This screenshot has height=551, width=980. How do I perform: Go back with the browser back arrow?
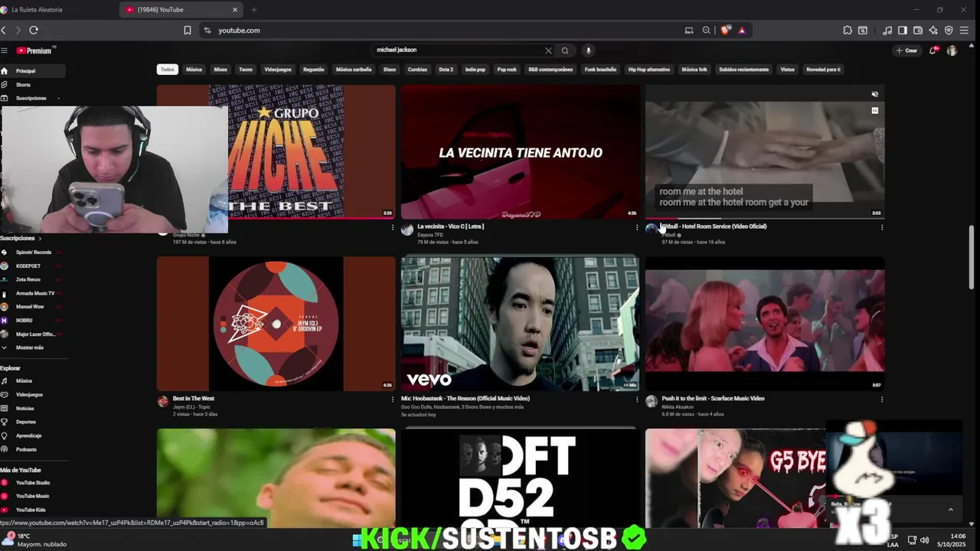coord(4,30)
